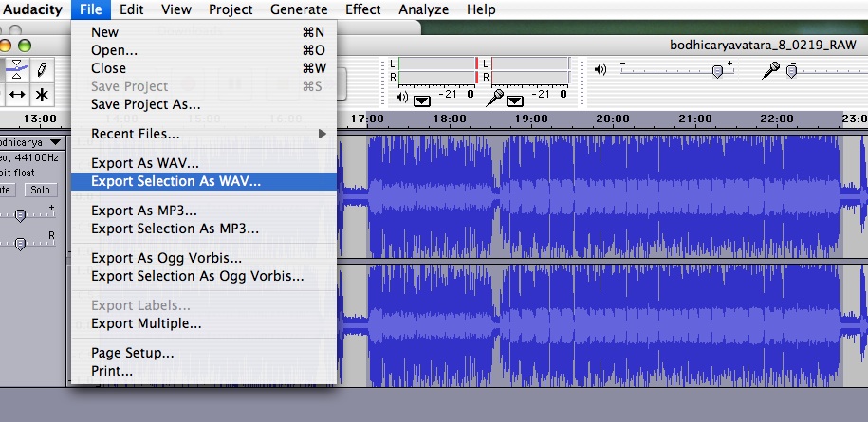Open the View menu

[176, 9]
